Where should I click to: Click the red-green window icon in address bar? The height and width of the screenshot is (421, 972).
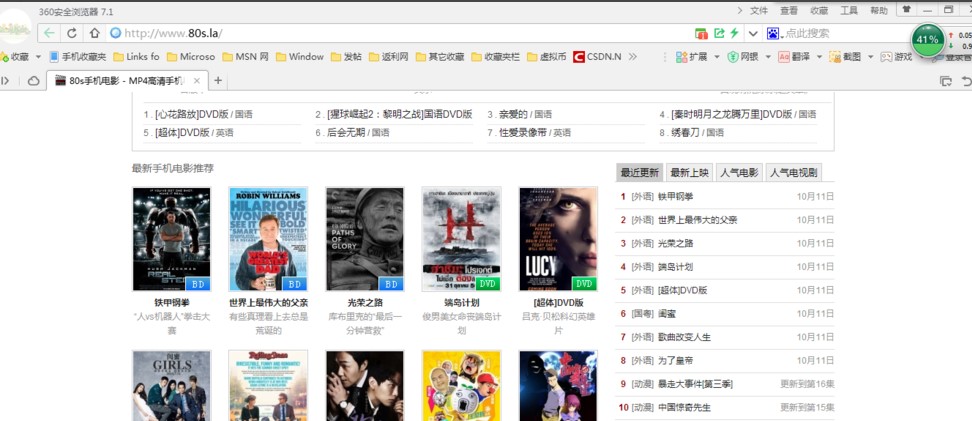pos(701,33)
